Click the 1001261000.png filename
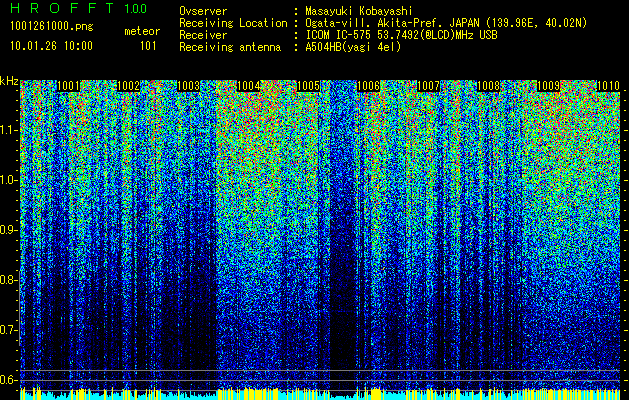Screen dimensions: 629x400 [x=51, y=27]
